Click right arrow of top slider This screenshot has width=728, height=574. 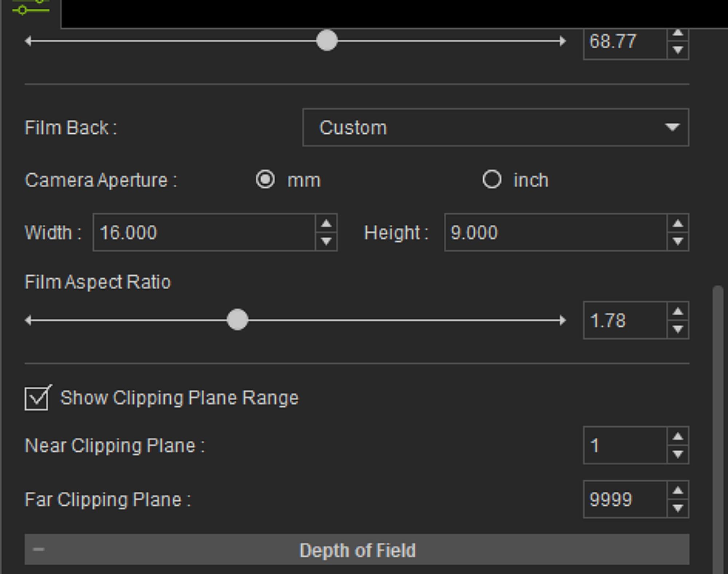562,41
